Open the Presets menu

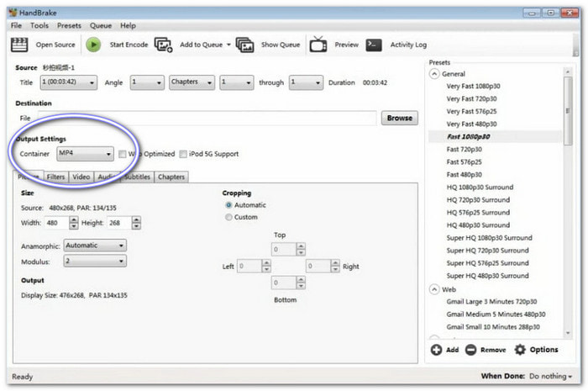[x=69, y=25]
